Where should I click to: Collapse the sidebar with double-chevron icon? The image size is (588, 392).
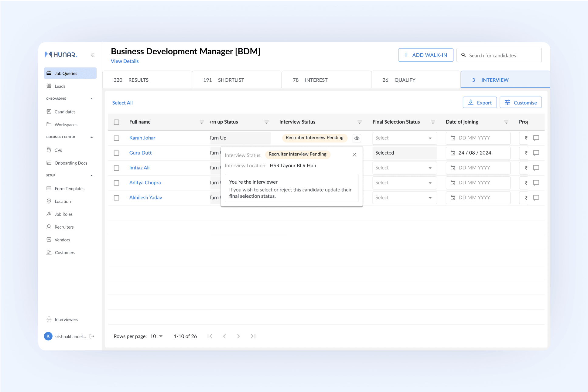(92, 55)
